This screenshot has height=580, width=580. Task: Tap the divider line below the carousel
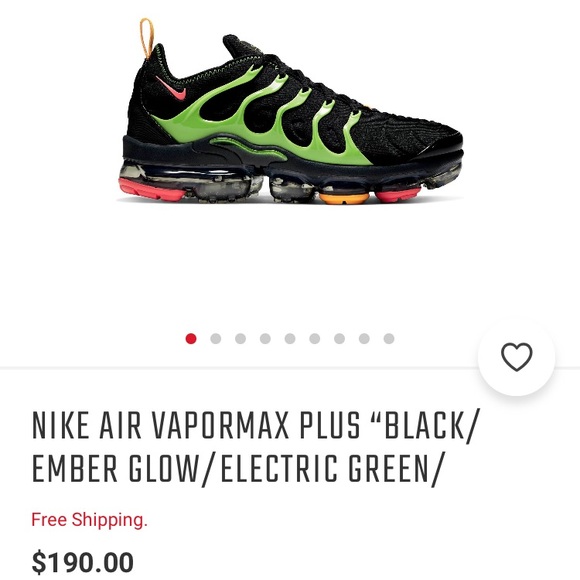[239, 368]
